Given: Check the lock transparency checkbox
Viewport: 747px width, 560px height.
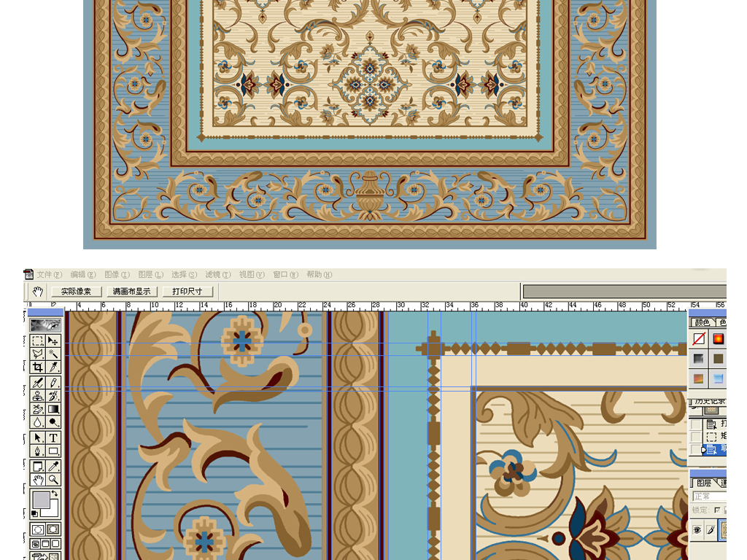Looking at the screenshot, I should (718, 510).
